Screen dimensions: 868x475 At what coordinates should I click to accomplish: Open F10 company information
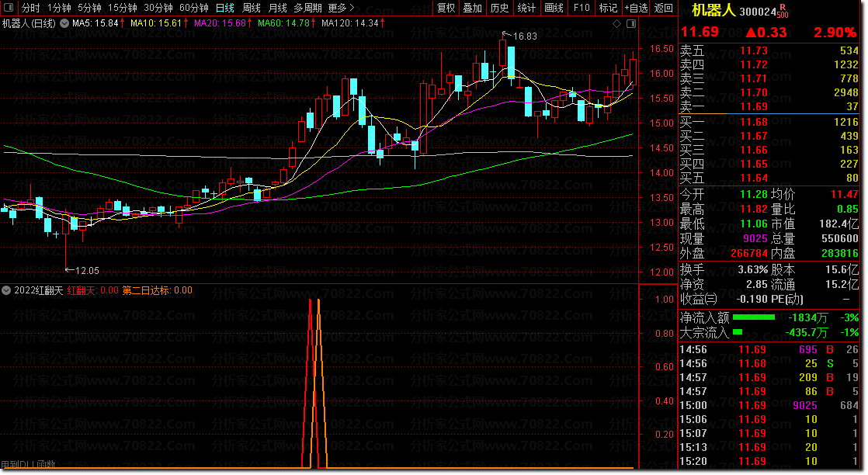click(x=582, y=8)
